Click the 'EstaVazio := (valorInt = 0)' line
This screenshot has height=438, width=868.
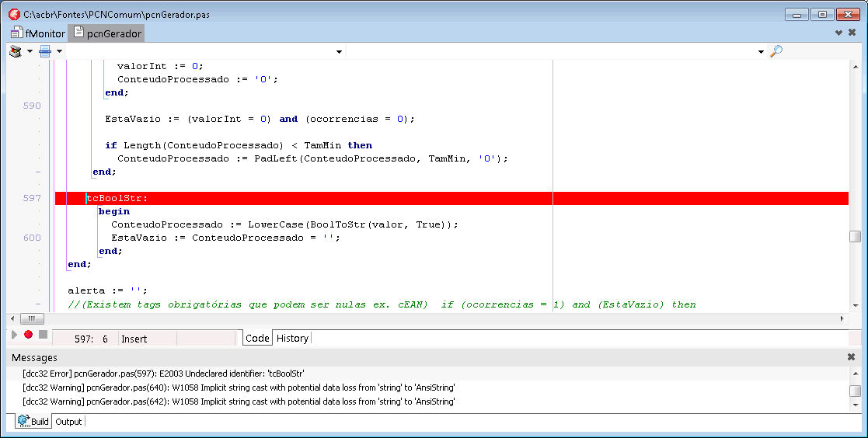260,119
